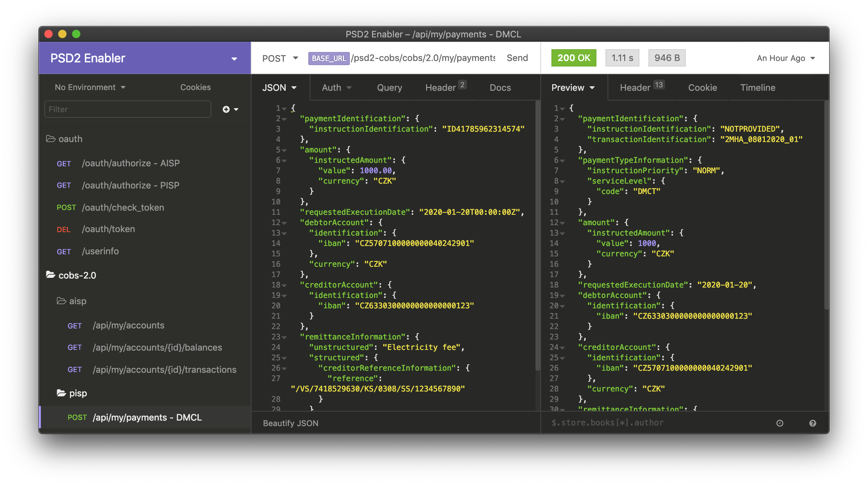Collapse response line 24 creditorAccount fold arrow
The height and width of the screenshot is (485, 868).
point(563,348)
